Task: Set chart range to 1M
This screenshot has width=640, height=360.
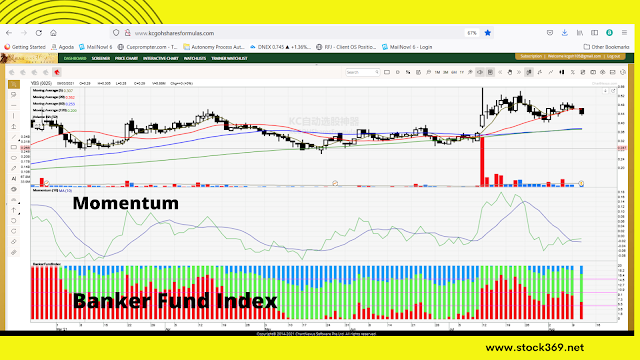Action: click(437, 72)
